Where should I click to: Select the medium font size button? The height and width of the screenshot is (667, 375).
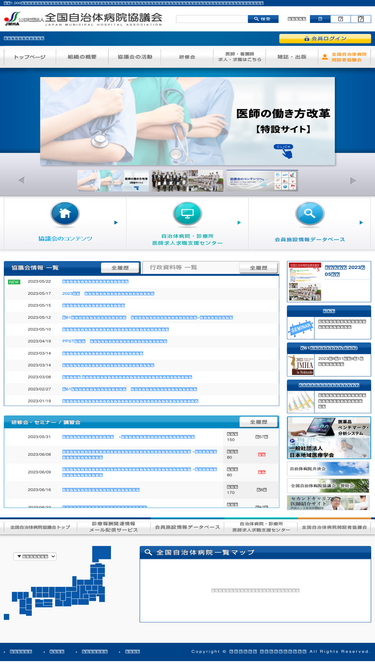click(x=340, y=19)
